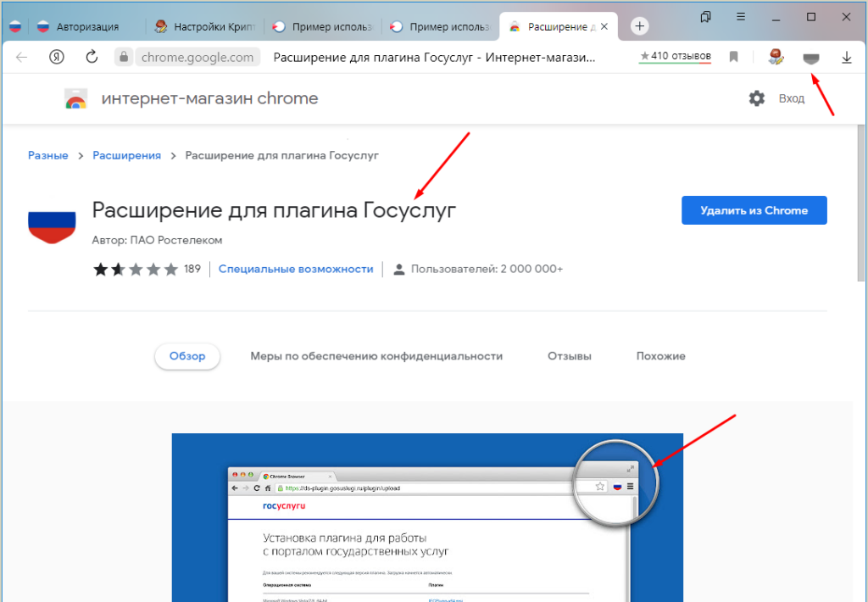868x602 pixels.
Task: Select the Отзывы section tab
Action: [x=569, y=356]
